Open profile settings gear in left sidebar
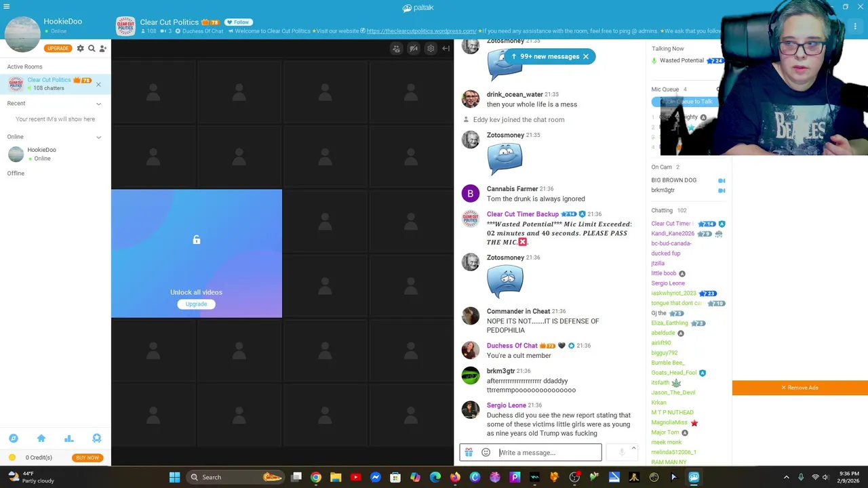 pyautogui.click(x=80, y=48)
